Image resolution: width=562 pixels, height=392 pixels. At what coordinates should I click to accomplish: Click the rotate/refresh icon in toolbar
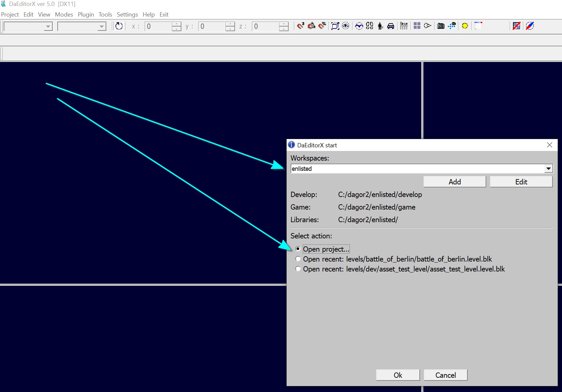[x=119, y=26]
